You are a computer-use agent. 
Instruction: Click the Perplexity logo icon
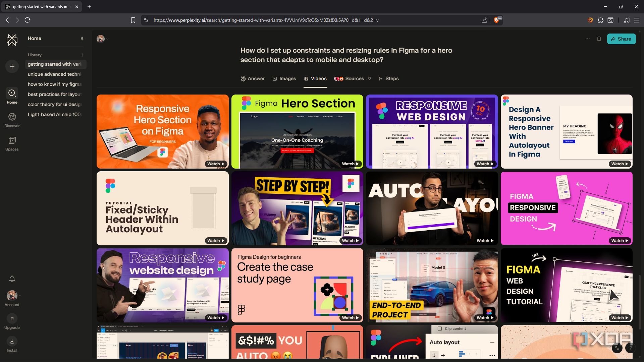pos(12,40)
